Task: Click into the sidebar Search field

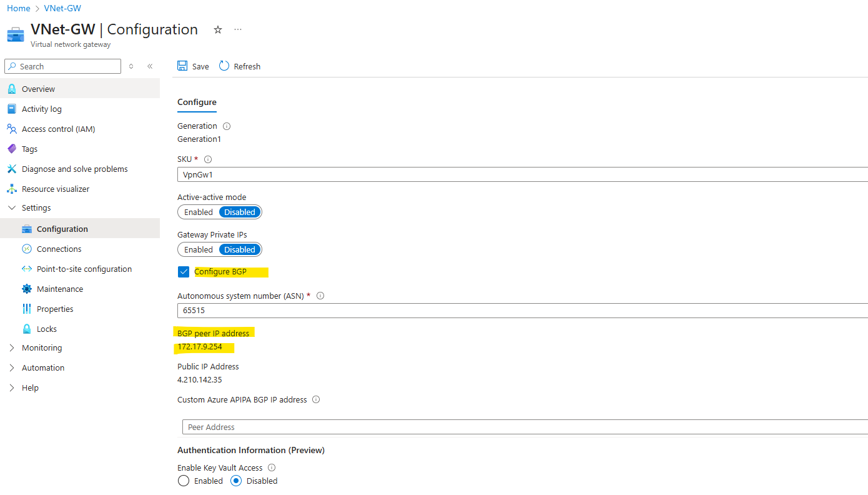Action: click(x=63, y=66)
